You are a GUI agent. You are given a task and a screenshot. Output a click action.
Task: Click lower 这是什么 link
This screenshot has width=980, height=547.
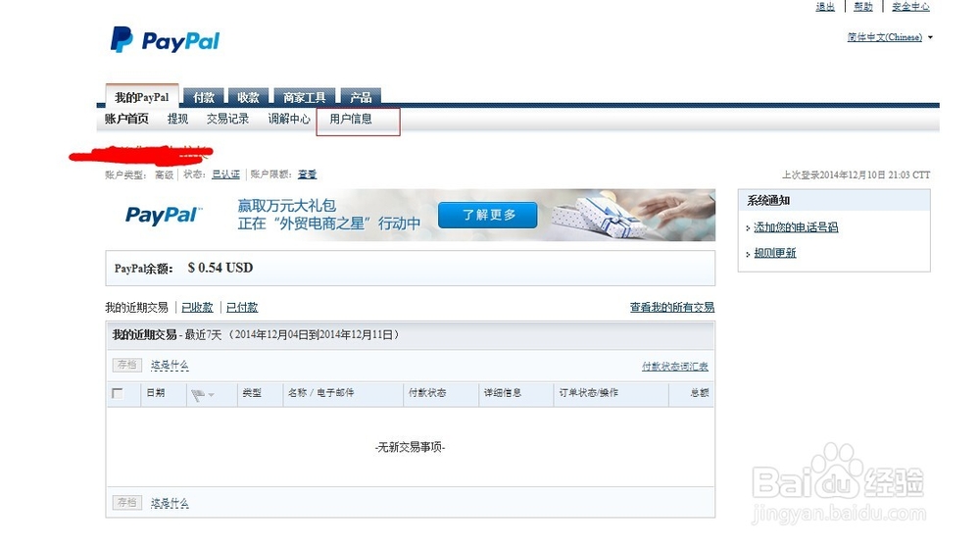170,503
